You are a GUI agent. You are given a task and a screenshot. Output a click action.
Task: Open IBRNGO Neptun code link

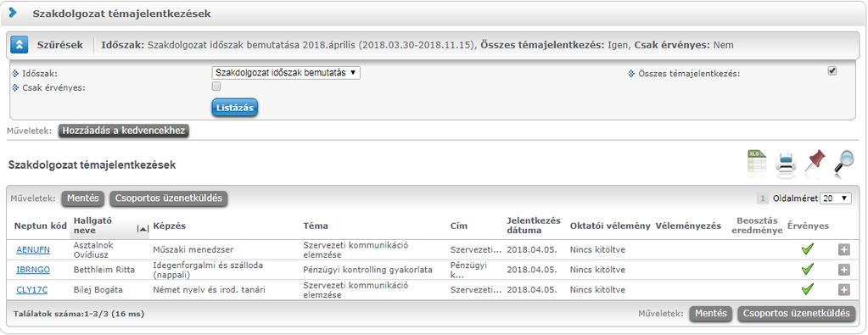pos(33,270)
